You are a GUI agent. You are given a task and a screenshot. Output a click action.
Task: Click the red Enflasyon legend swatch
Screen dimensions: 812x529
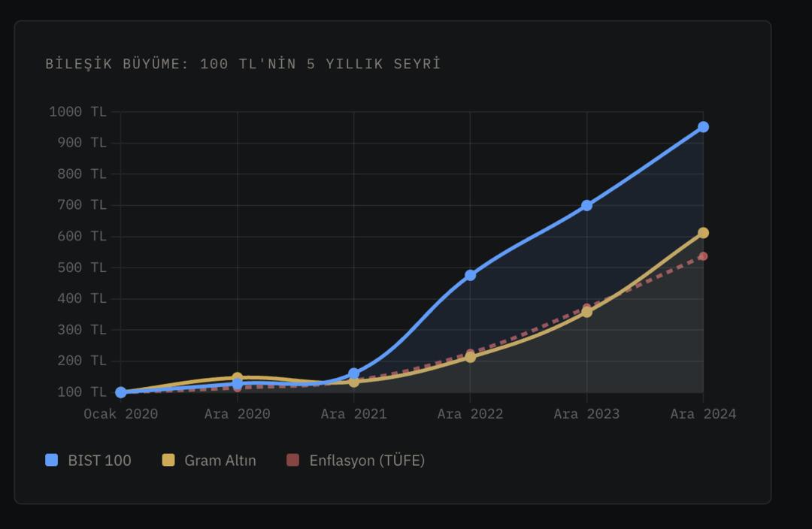[293, 461]
